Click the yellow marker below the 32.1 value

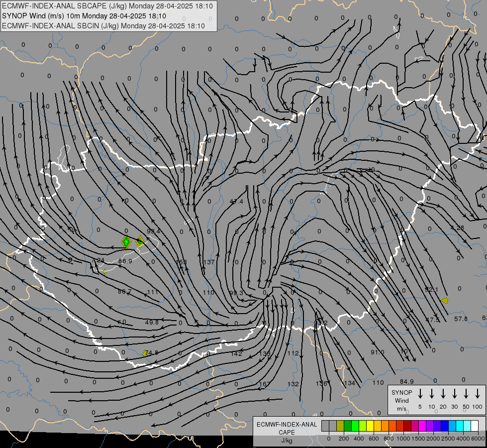tap(445, 301)
